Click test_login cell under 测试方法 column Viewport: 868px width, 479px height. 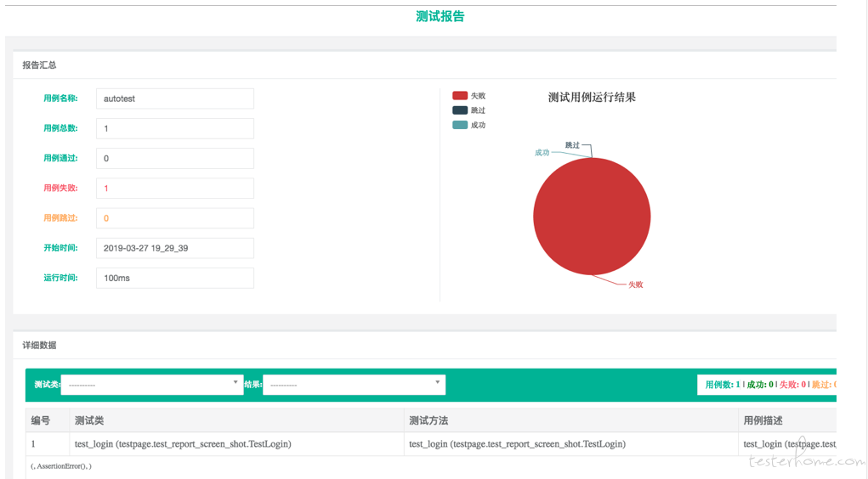coord(571,443)
